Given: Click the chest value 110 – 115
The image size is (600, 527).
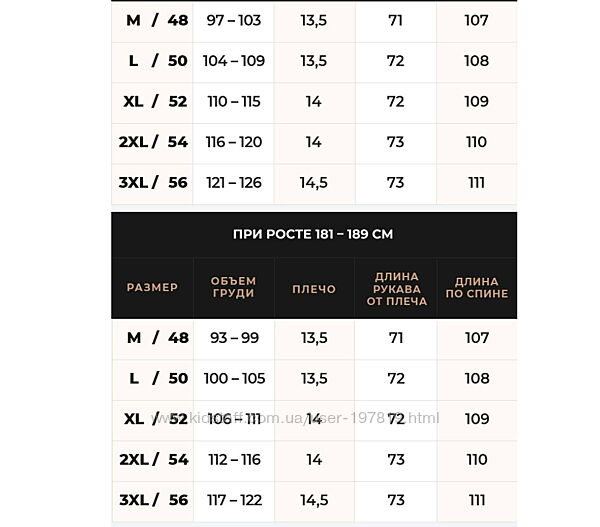Looking at the screenshot, I should [x=233, y=101].
